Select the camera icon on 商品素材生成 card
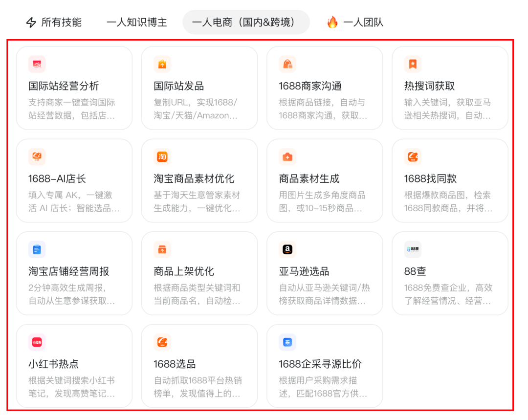The image size is (528, 420). point(287,156)
